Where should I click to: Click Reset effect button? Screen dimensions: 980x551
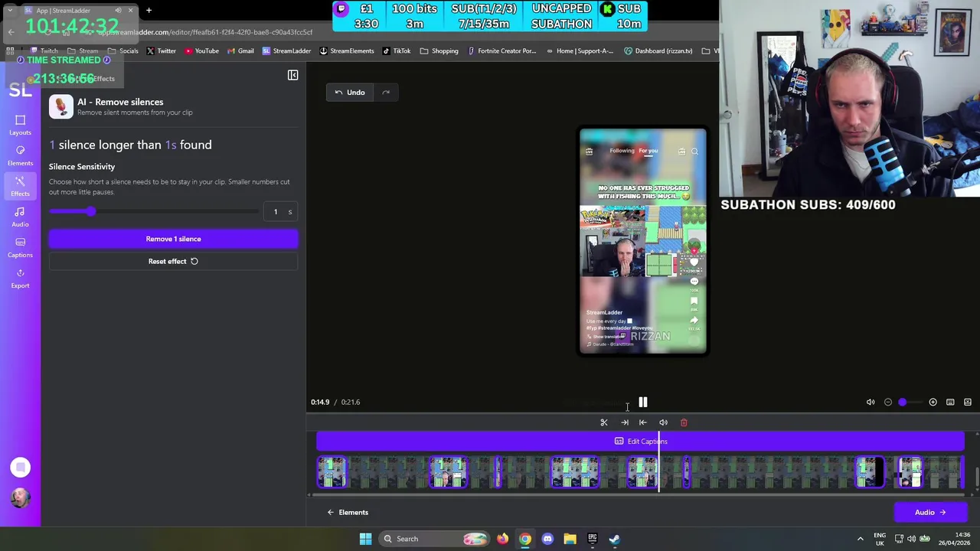[173, 261]
